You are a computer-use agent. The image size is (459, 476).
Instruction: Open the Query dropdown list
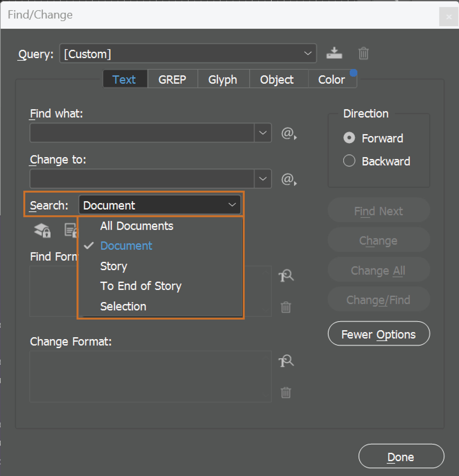coord(307,53)
